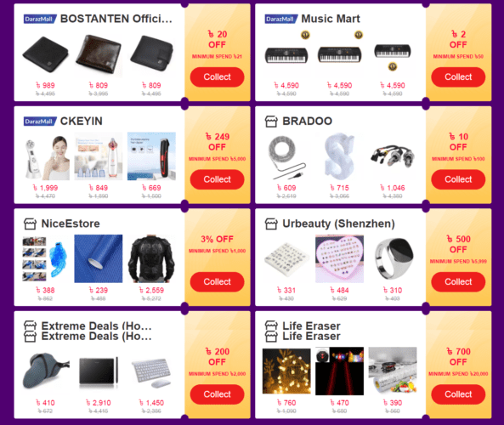Screen dimensions: 504x425
Task: Collect the ৳700 OFF Life Eraser voucher
Action: pyautogui.click(x=458, y=394)
